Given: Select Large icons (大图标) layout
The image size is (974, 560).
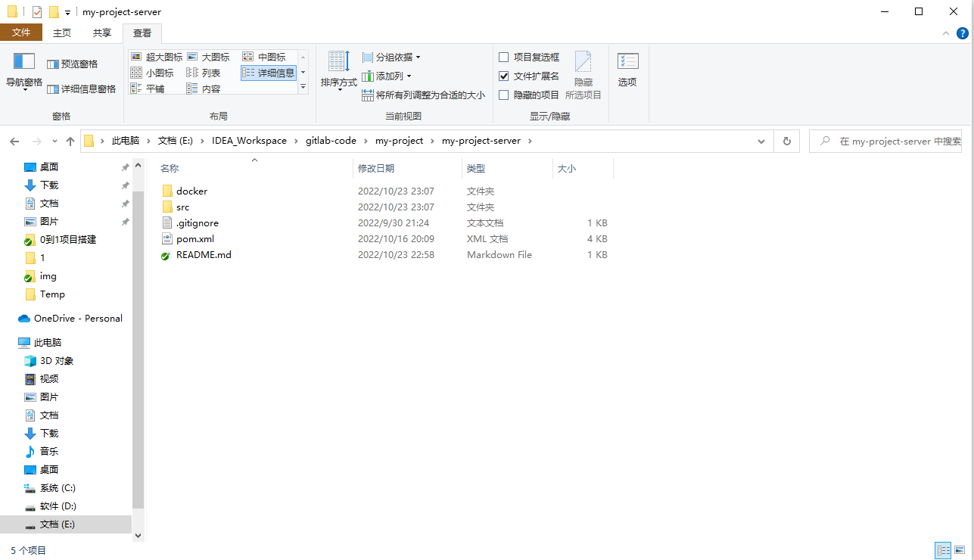Looking at the screenshot, I should [x=208, y=57].
